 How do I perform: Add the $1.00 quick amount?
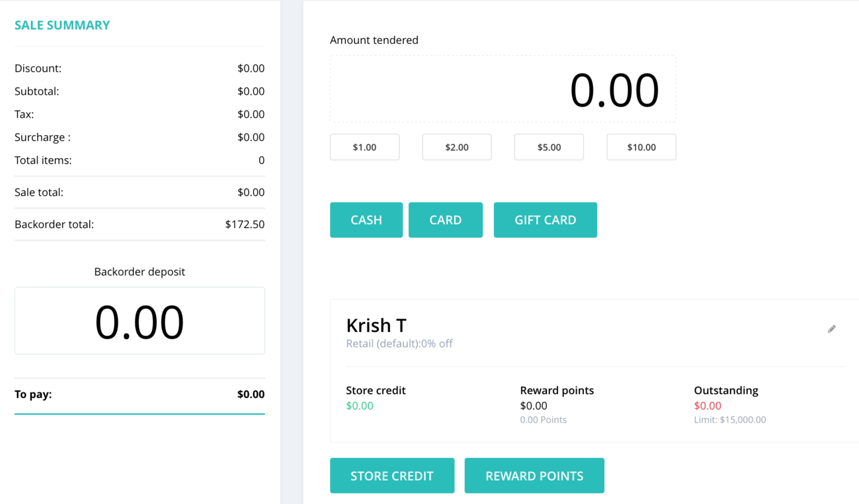[x=364, y=147]
